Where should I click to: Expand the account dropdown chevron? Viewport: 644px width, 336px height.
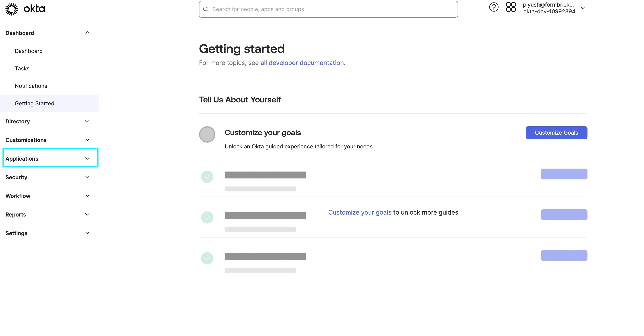click(x=582, y=8)
